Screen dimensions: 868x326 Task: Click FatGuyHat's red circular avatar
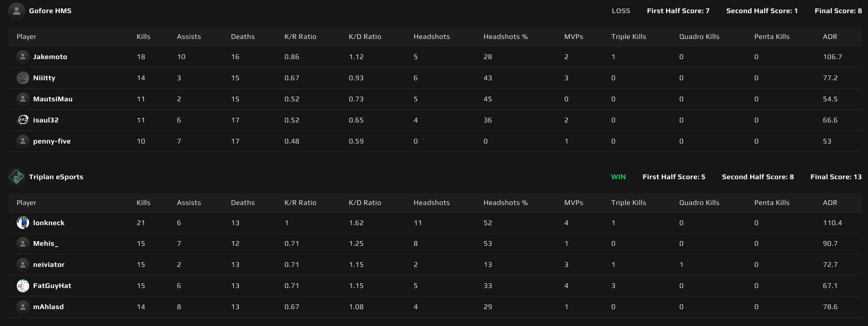[22, 286]
